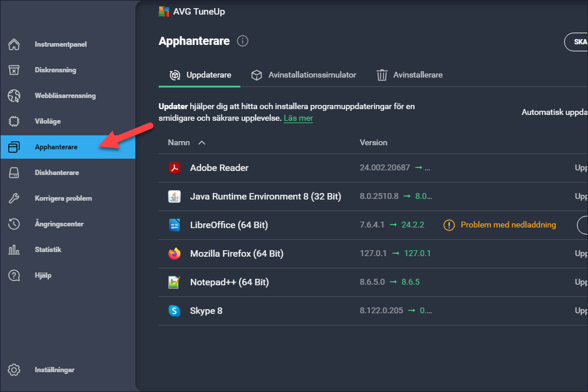The width and height of the screenshot is (588, 392).
Task: Click the Apphanterare windows icon in sidebar
Action: (14, 147)
